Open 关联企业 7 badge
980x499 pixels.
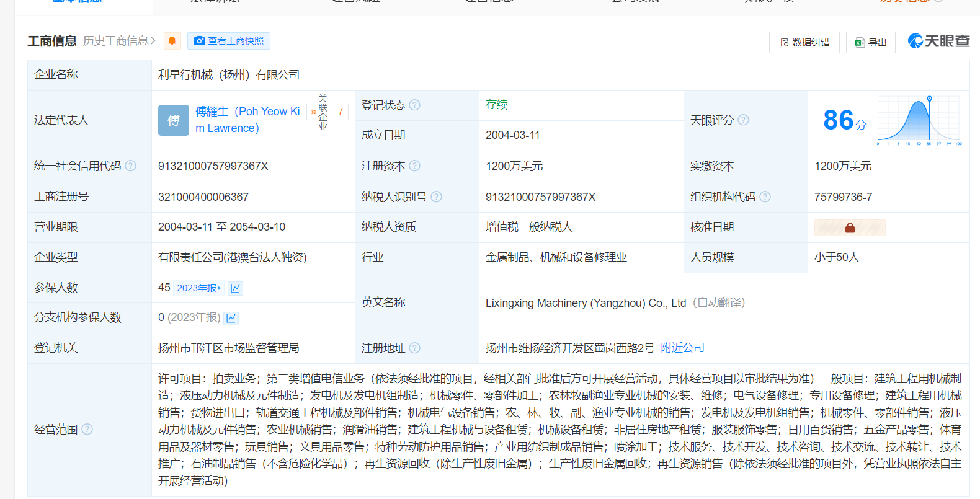(327, 112)
